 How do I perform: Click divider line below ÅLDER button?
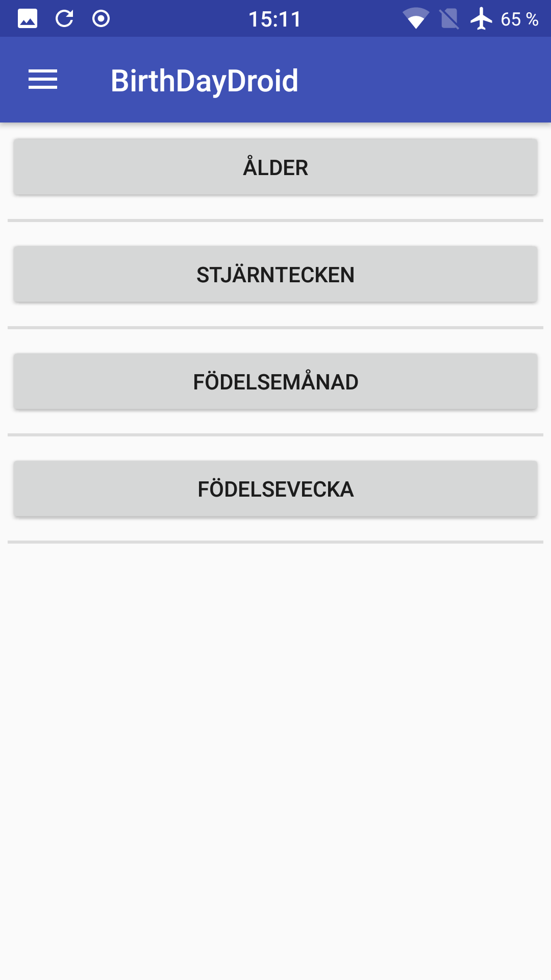click(275, 220)
